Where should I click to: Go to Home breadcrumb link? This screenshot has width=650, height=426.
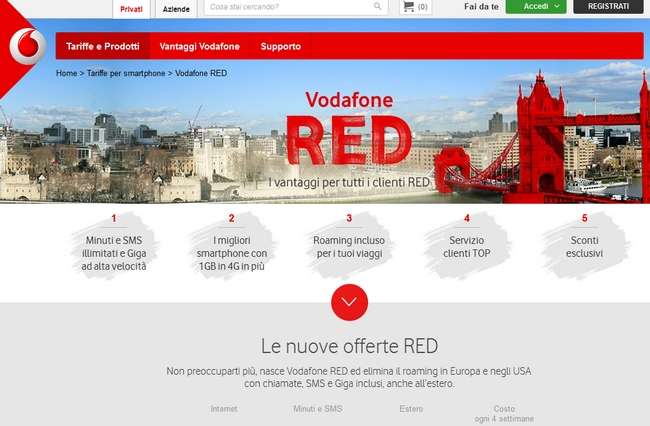point(66,73)
